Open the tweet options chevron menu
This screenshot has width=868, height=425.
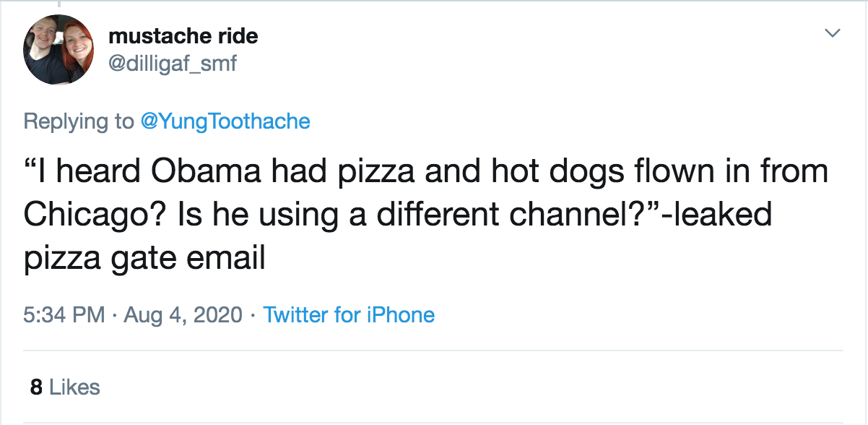833,33
